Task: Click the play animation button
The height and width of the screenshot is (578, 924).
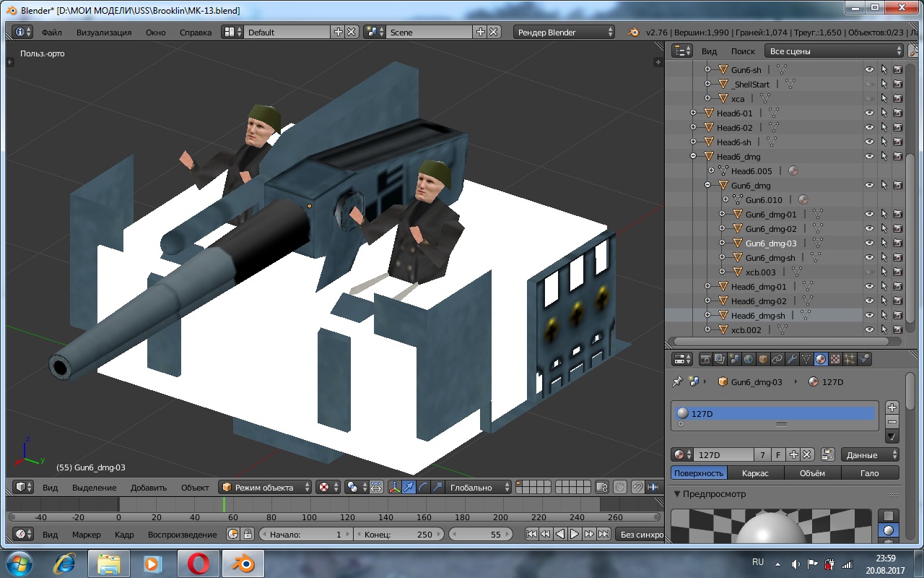Action: coord(575,535)
